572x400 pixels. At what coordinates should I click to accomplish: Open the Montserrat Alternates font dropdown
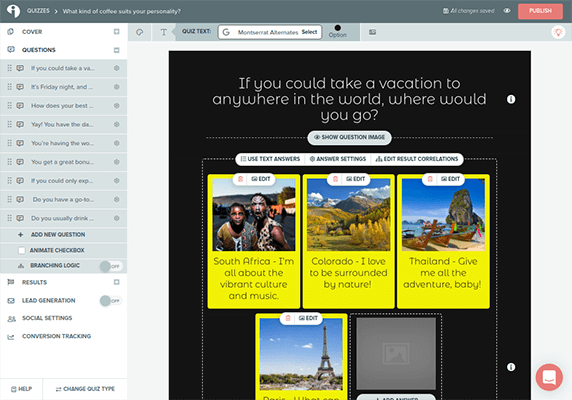(x=270, y=32)
